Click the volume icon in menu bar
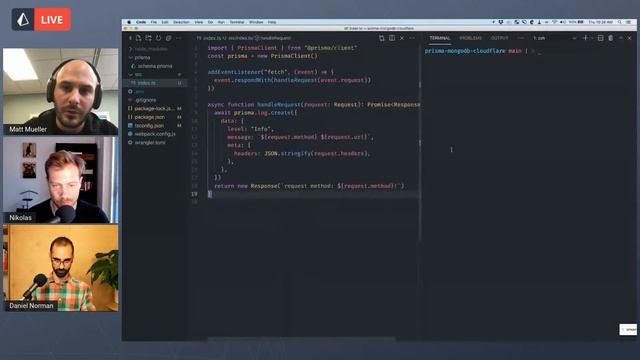The image size is (640, 360). 562,22
